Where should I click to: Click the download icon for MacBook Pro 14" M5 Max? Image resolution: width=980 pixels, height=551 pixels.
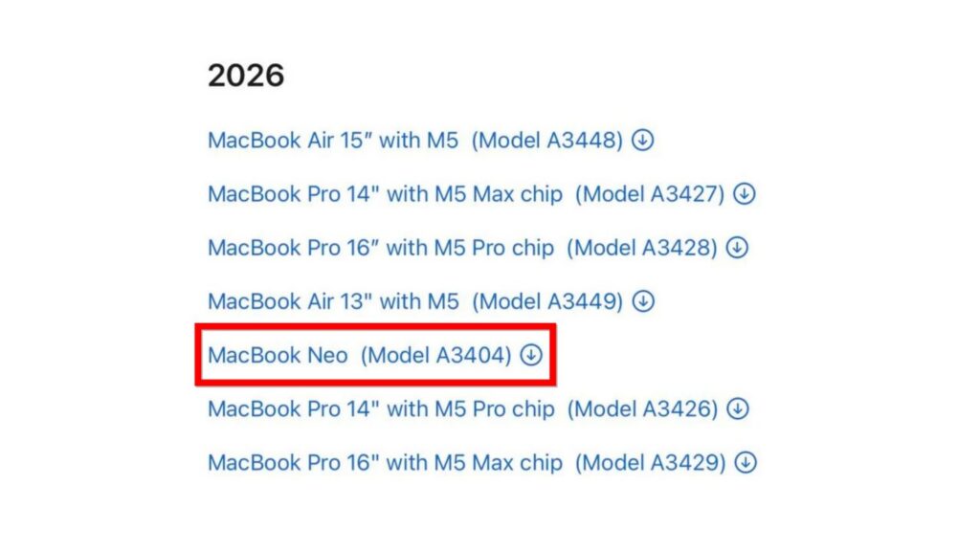click(x=745, y=193)
